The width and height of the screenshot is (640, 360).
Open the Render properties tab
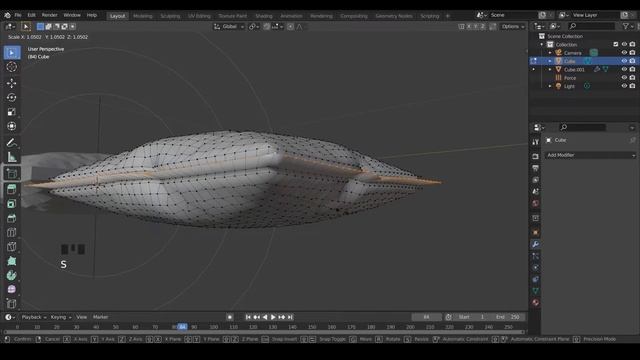coord(536,156)
